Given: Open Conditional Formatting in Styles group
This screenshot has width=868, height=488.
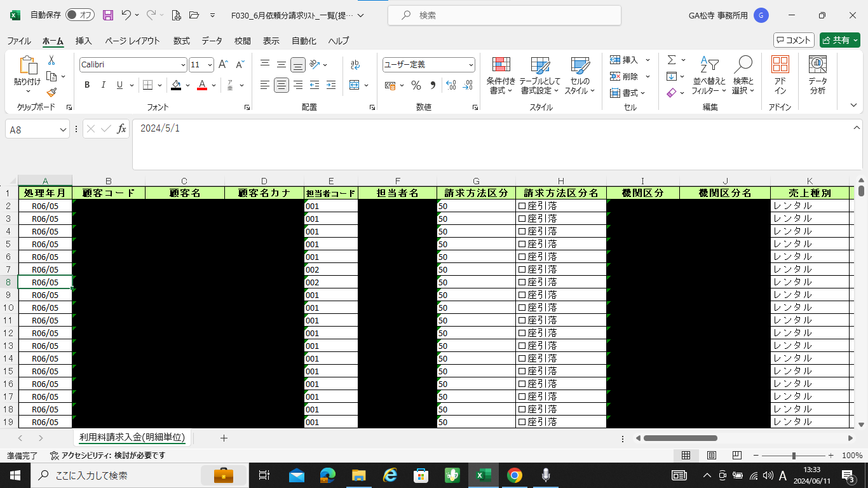Looking at the screenshot, I should point(501,76).
